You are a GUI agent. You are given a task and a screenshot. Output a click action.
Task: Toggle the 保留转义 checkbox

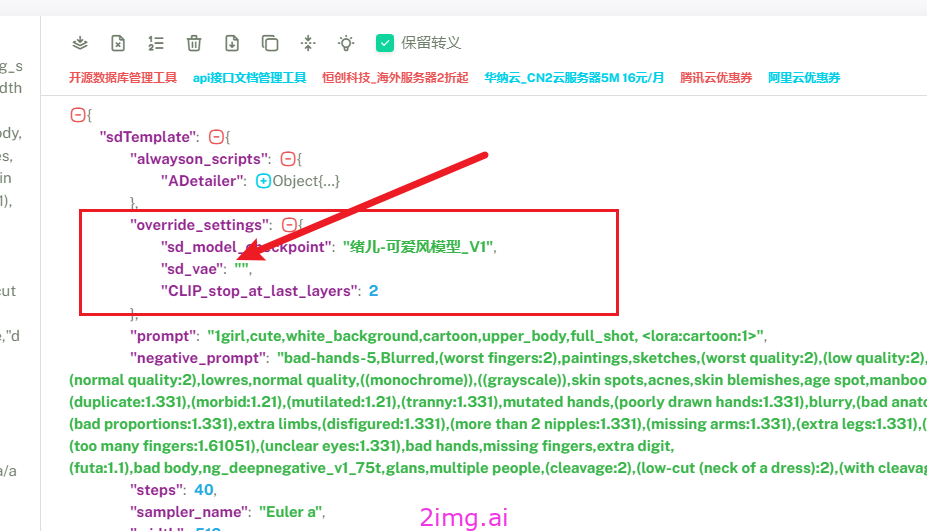pos(385,43)
